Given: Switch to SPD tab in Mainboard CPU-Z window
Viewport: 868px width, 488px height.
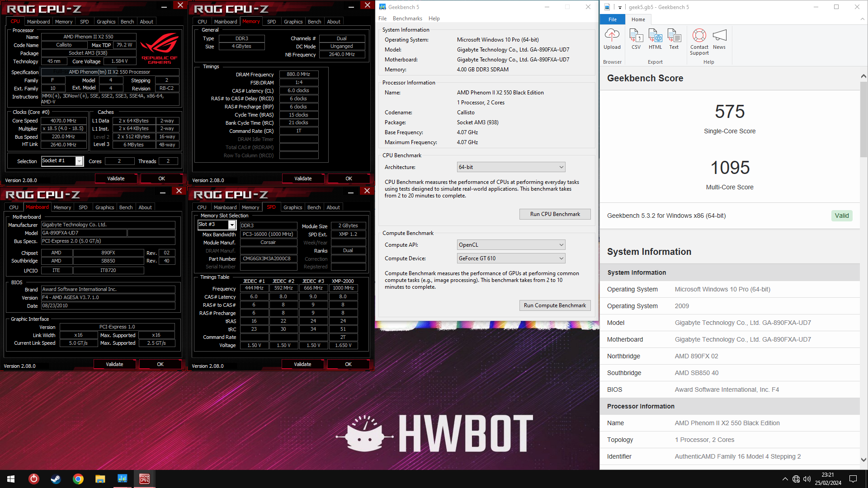Looking at the screenshot, I should pyautogui.click(x=83, y=207).
